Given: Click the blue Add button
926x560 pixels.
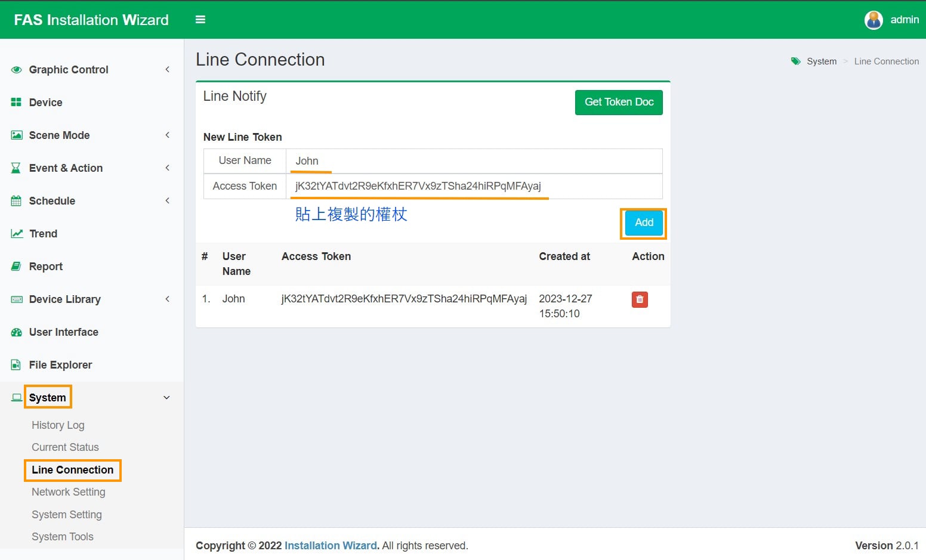Looking at the screenshot, I should tap(644, 223).
